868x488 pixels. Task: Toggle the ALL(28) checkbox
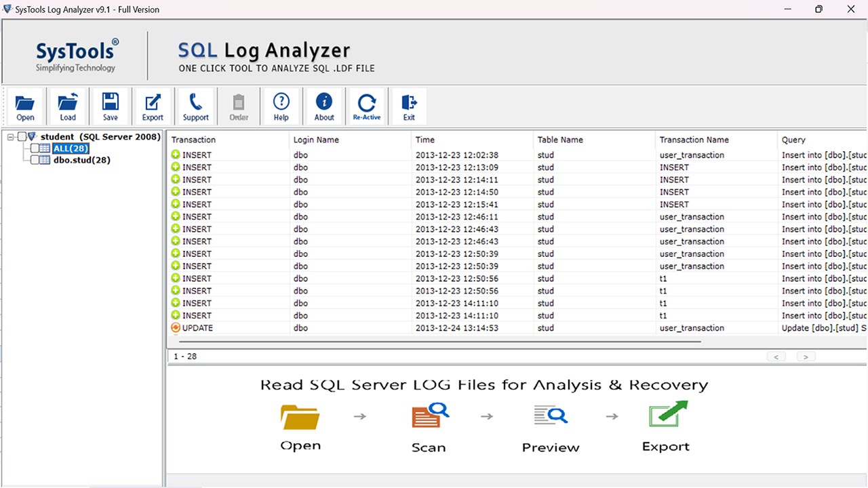pyautogui.click(x=35, y=148)
